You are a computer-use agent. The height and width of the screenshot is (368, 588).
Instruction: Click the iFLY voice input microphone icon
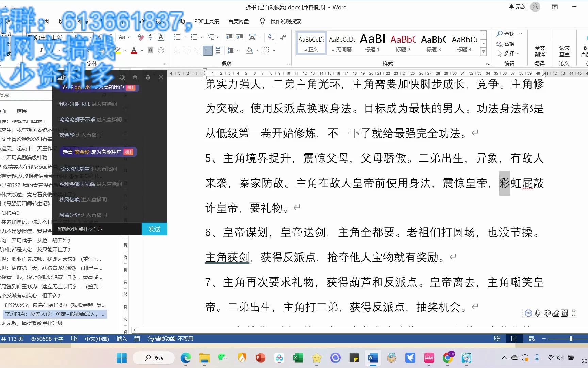tap(538, 313)
